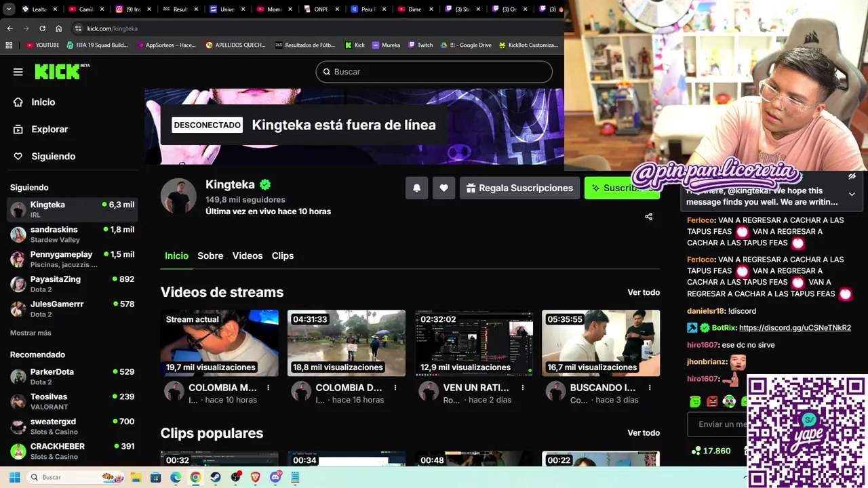Screen dimensions: 868x488
Task: Pick the green frog emote in chat
Action: pos(695,401)
